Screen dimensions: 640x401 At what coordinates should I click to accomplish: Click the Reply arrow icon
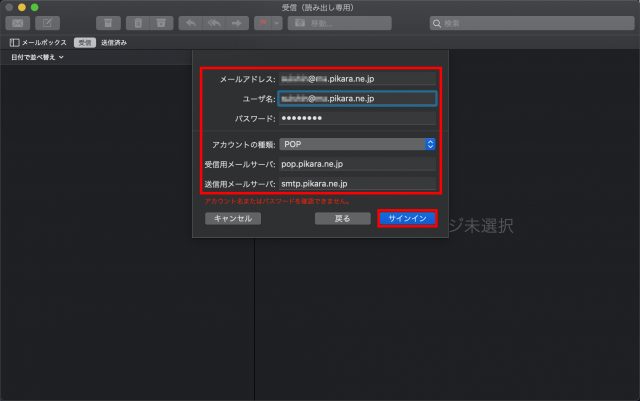point(192,23)
